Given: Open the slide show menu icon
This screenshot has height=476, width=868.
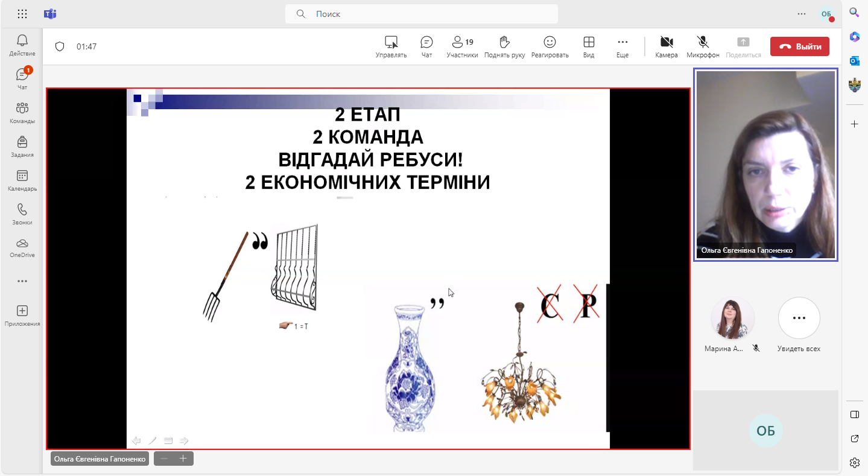Looking at the screenshot, I should coord(168,440).
